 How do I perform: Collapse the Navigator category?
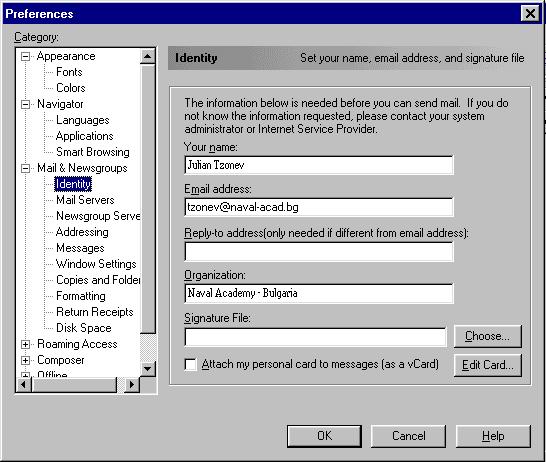pyautogui.click(x=25, y=104)
